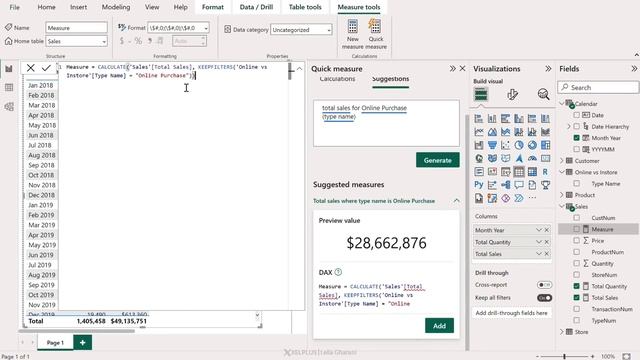Tick the Price field checkbox
The height and width of the screenshot is (360, 640).
click(x=576, y=240)
